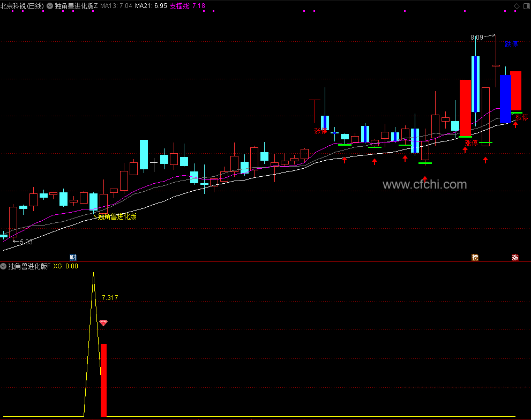Click the 支撑线: 7.18 label
The height and width of the screenshot is (420, 531).
188,6
